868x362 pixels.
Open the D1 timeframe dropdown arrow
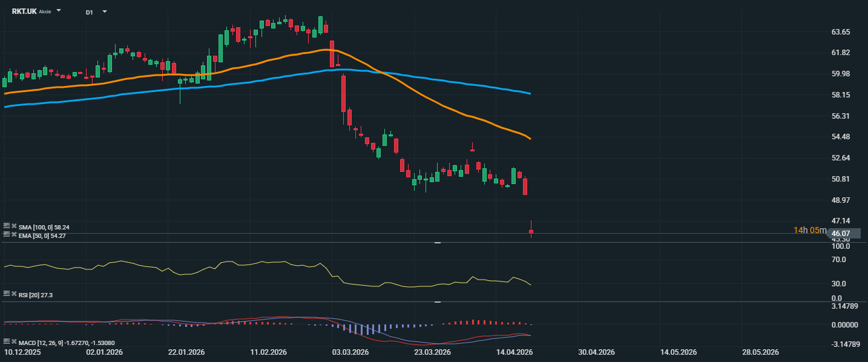click(x=105, y=11)
